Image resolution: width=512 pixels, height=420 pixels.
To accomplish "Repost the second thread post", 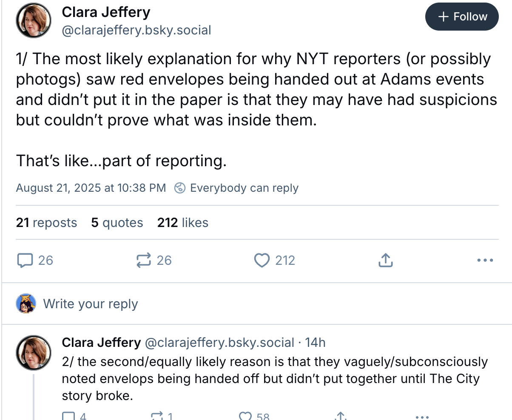I will (x=157, y=417).
